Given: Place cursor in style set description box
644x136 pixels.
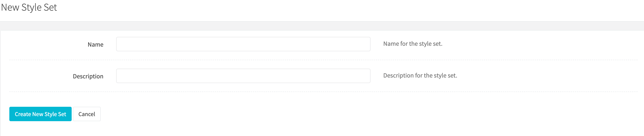Looking at the screenshot, I should (243, 76).
